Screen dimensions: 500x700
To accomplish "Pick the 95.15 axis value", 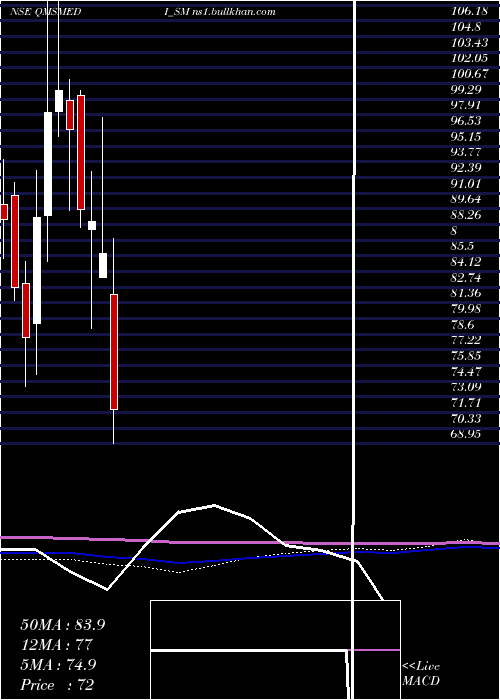I will point(466,136).
